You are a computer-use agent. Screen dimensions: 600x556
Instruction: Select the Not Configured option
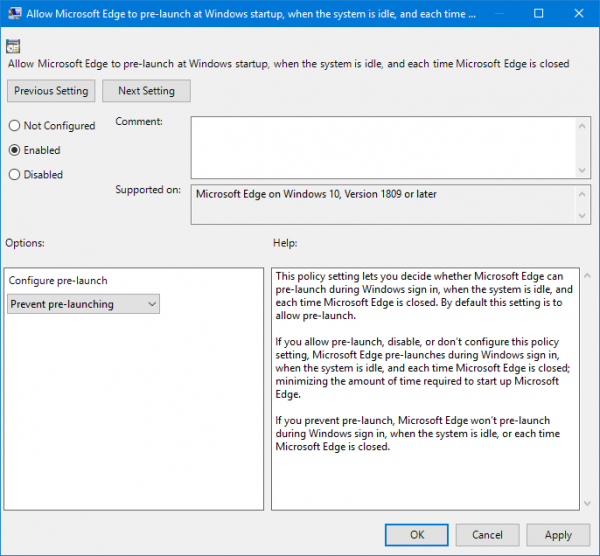click(14, 126)
